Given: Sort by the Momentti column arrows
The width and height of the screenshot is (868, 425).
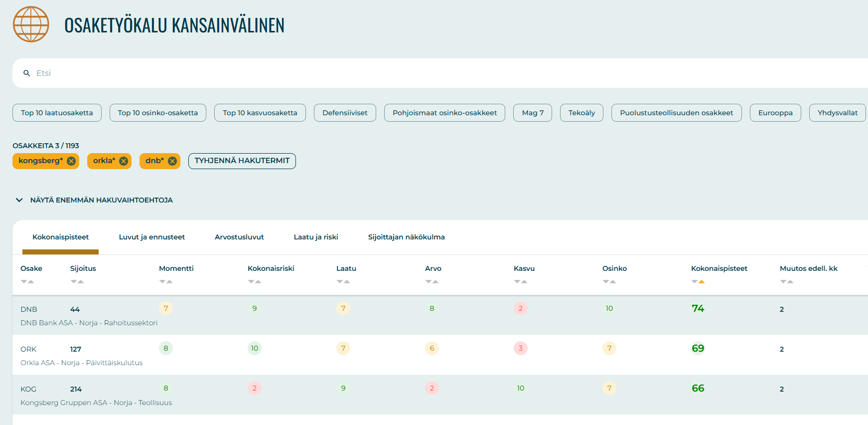Looking at the screenshot, I should [166, 282].
